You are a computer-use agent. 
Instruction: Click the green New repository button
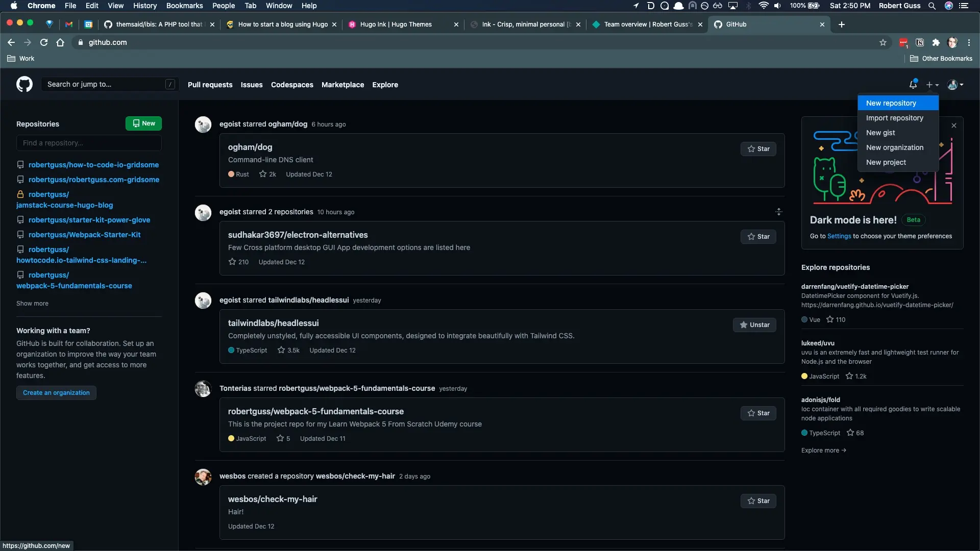click(143, 123)
